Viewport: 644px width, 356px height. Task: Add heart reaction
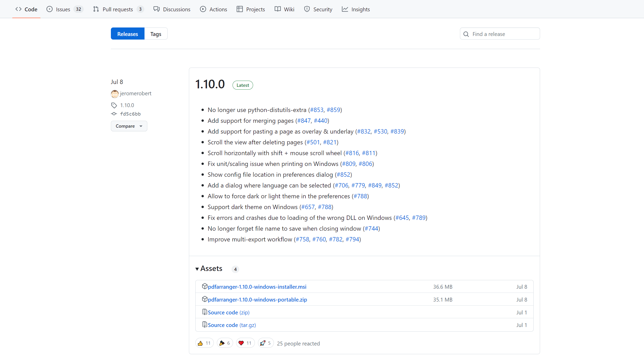point(245,343)
